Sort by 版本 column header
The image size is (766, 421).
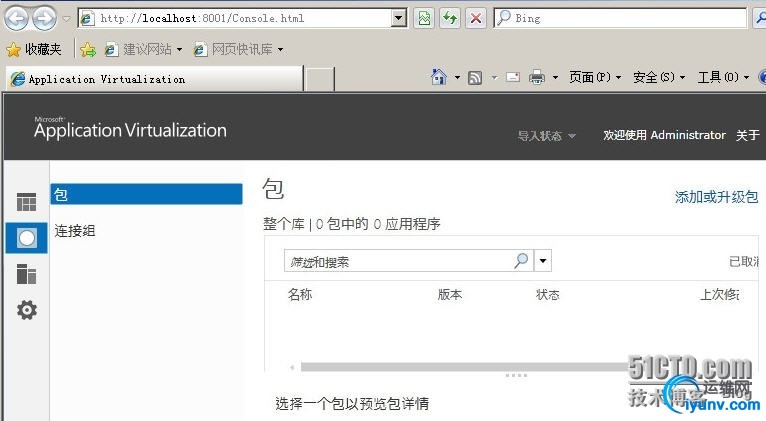pos(449,295)
